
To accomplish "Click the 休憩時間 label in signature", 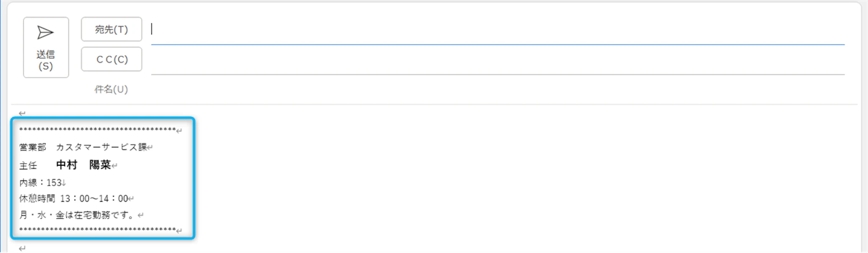I will pyautogui.click(x=37, y=198).
